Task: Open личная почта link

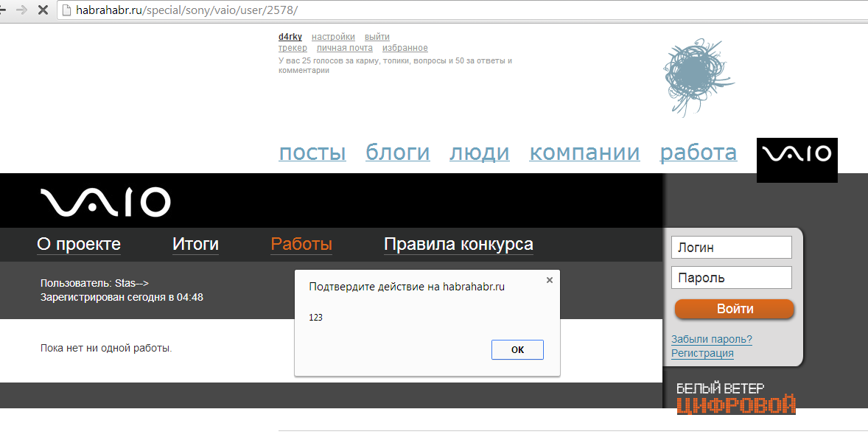Action: [x=344, y=48]
